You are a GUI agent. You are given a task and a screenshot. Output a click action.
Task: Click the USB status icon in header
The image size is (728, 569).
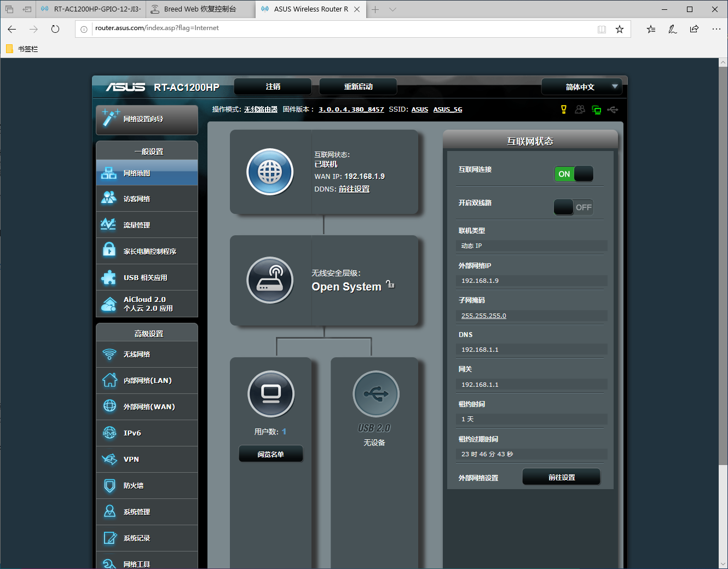[613, 110]
